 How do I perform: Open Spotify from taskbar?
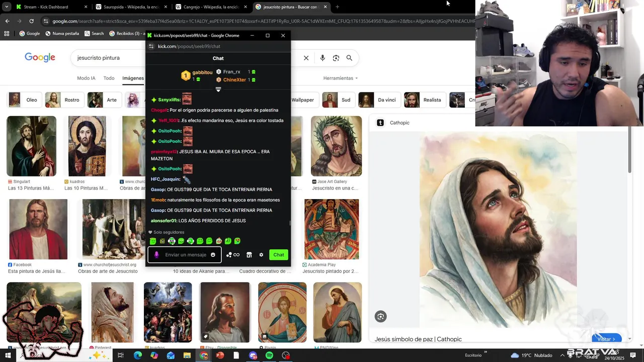pos(269,355)
